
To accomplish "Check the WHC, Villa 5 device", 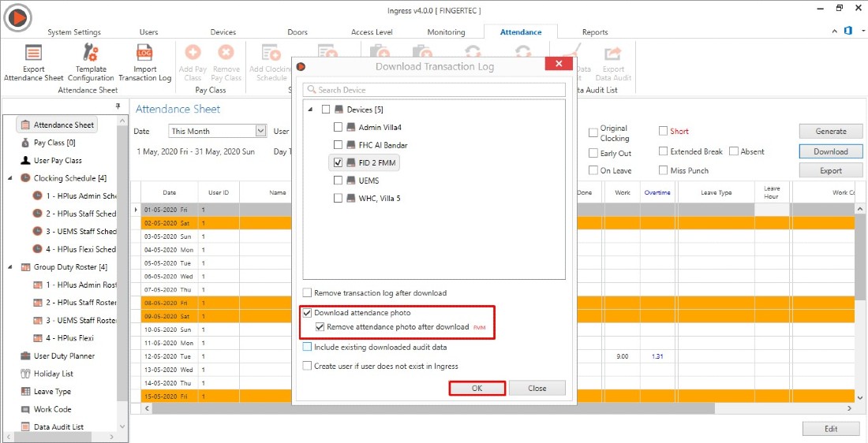I will [338, 198].
